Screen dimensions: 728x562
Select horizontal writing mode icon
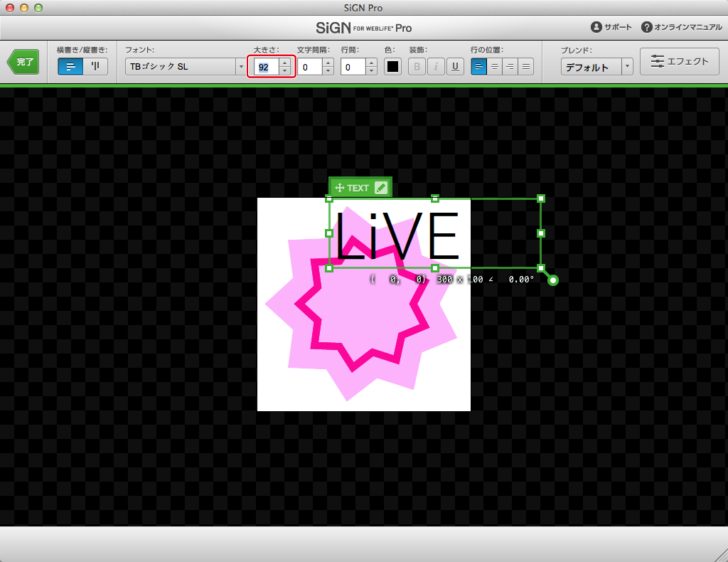pyautogui.click(x=70, y=66)
